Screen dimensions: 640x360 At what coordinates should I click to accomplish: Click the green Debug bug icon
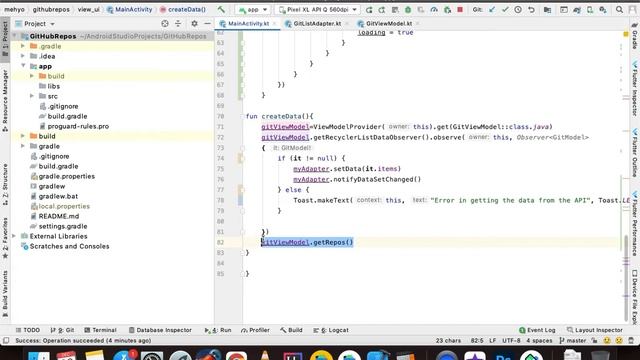coord(408,9)
